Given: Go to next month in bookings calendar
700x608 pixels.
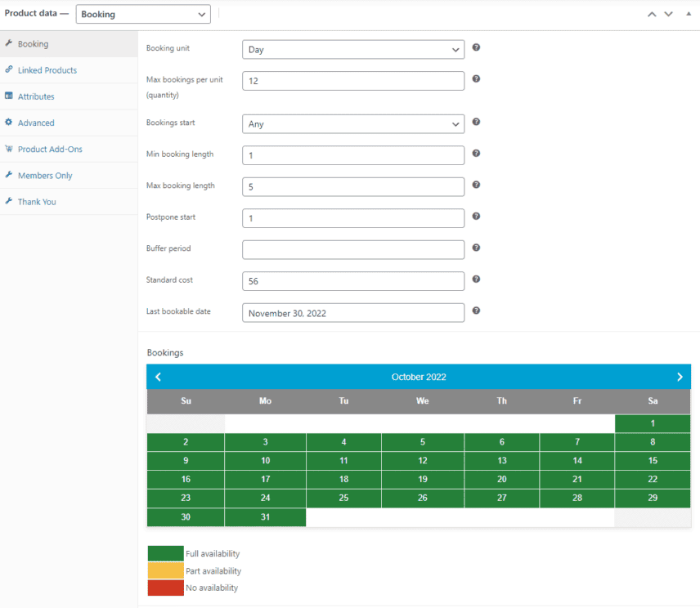Looking at the screenshot, I should point(680,377).
